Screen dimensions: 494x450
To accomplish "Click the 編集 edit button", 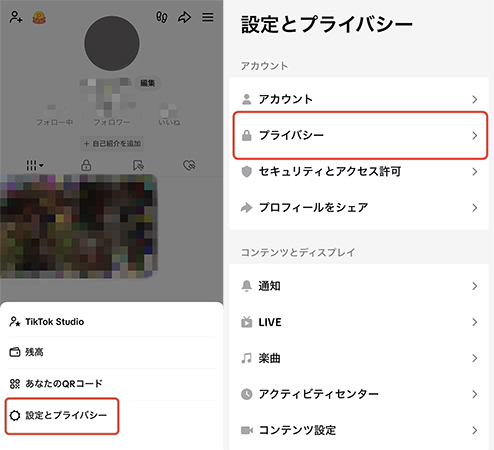I will pyautogui.click(x=147, y=83).
